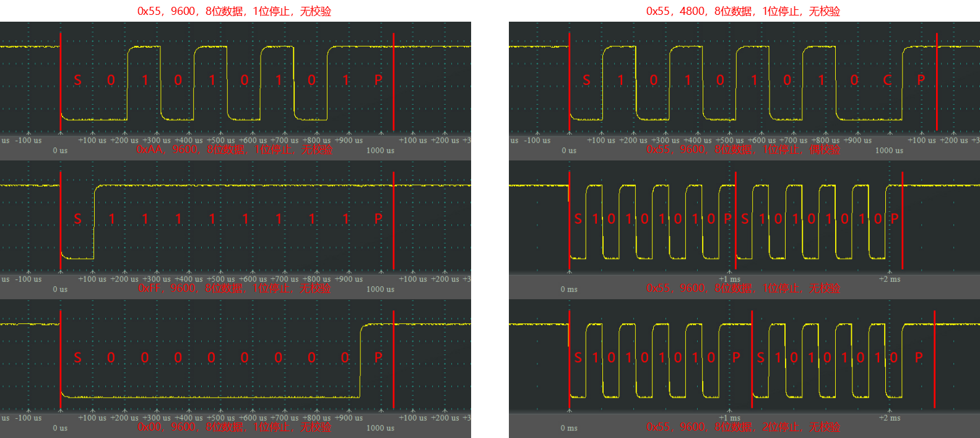
Task: Click the caption ending in 偶校验
Action: (x=743, y=149)
